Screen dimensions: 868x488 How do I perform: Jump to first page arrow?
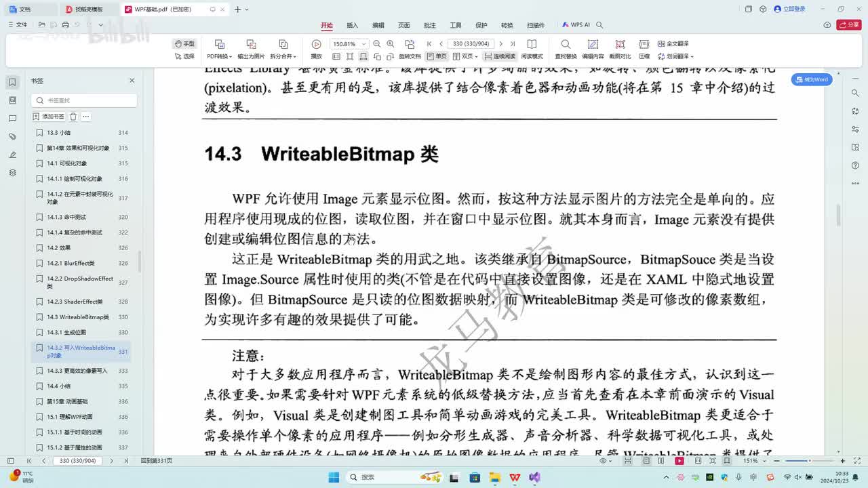429,44
